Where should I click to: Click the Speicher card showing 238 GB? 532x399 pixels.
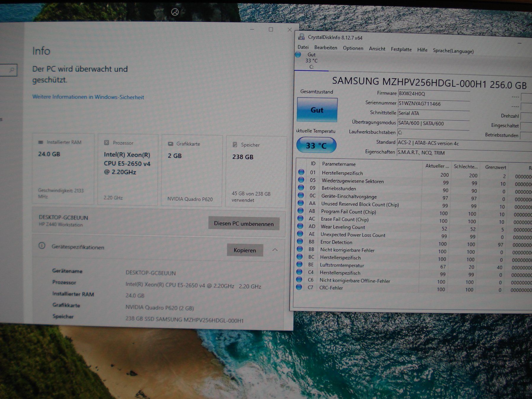256,172
